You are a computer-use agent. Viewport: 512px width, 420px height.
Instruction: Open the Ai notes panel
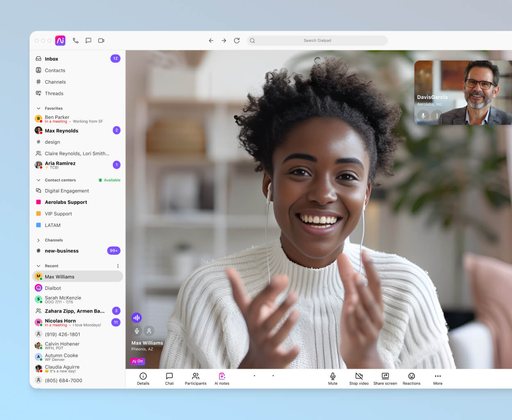[222, 378]
